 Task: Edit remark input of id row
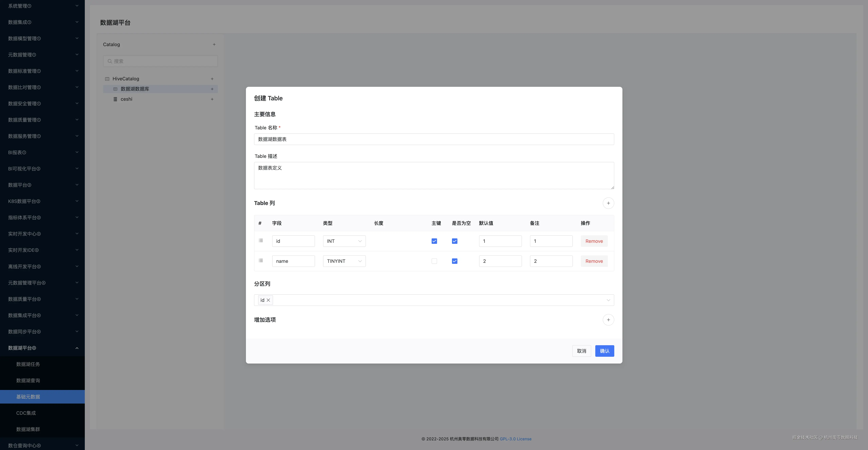click(551, 241)
